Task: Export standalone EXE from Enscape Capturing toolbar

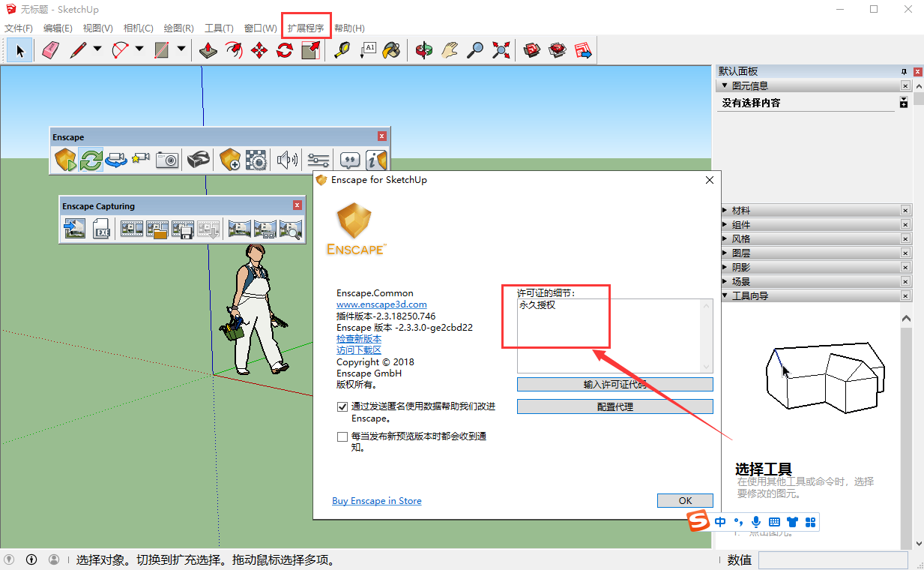Action: point(101,229)
